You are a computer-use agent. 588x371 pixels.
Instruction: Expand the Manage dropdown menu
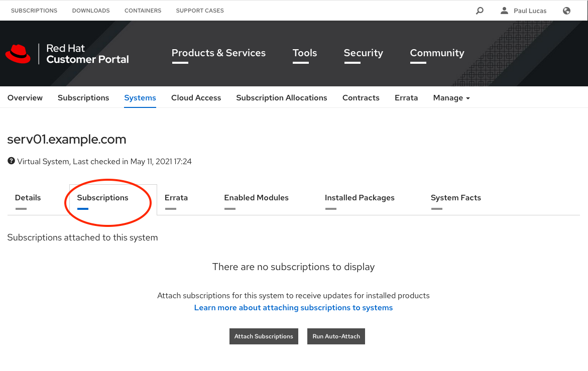pos(451,98)
